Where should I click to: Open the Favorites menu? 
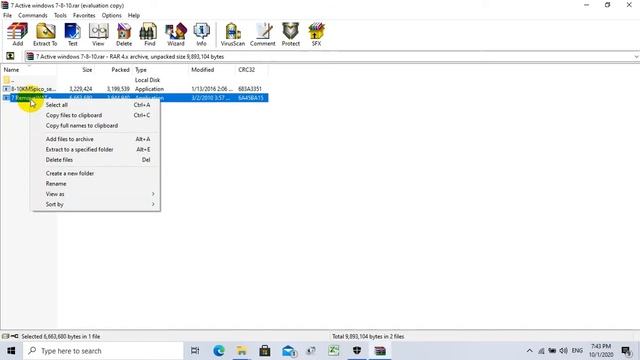pyautogui.click(x=84, y=15)
